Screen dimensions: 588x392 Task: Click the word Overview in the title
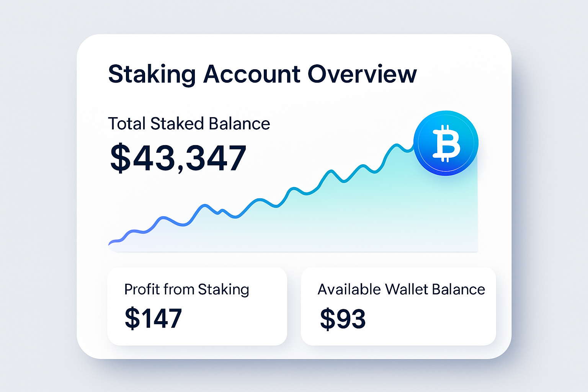[362, 74]
